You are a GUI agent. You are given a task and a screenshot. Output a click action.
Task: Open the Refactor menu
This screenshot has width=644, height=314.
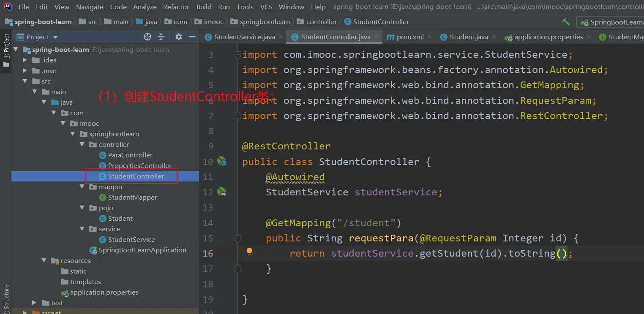[176, 7]
